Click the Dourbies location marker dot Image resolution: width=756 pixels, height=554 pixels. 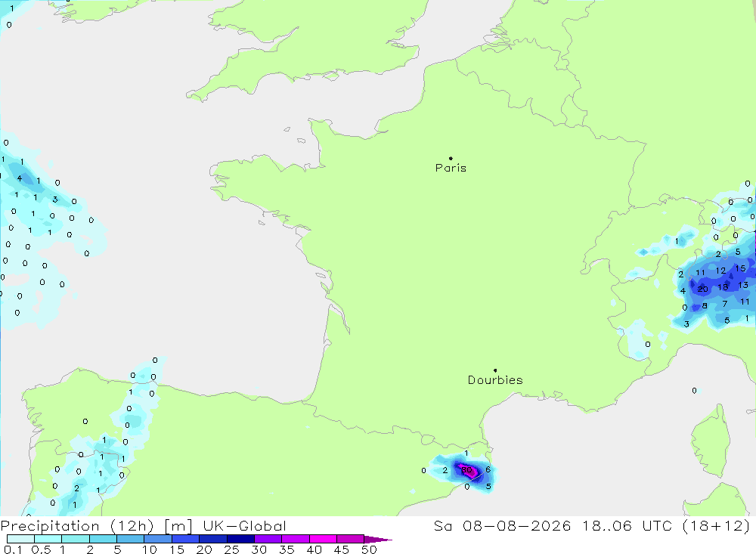tap(495, 370)
